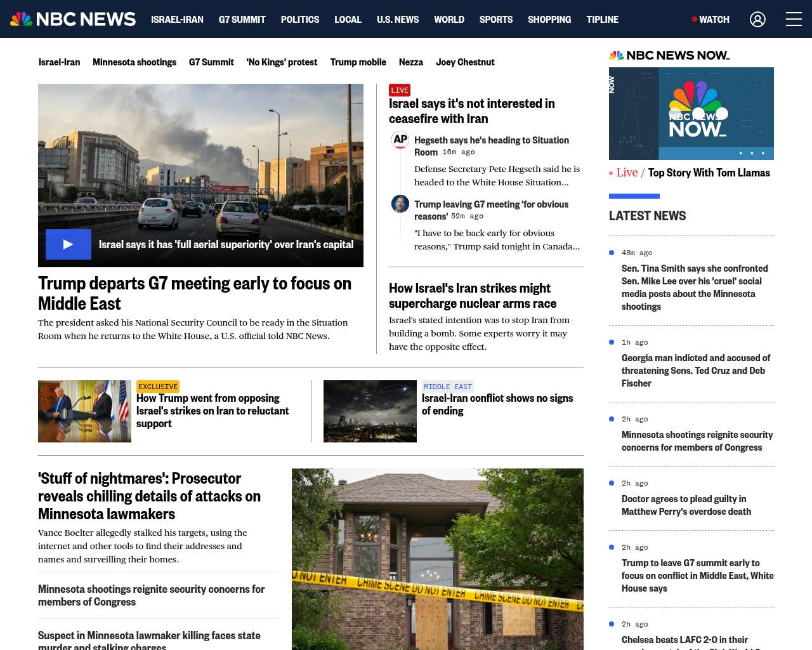Open Tipline in the nav bar
This screenshot has height=650, width=812.
[x=603, y=20]
